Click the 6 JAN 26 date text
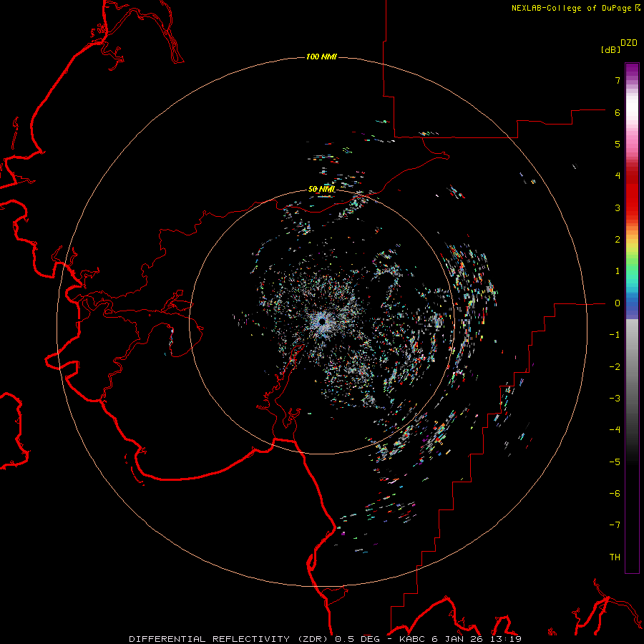644x644 pixels. pyautogui.click(x=458, y=639)
